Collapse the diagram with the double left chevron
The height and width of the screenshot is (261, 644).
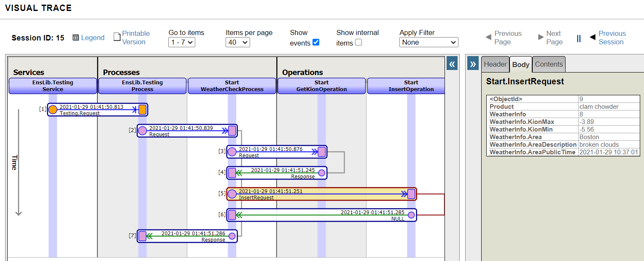coord(452,64)
